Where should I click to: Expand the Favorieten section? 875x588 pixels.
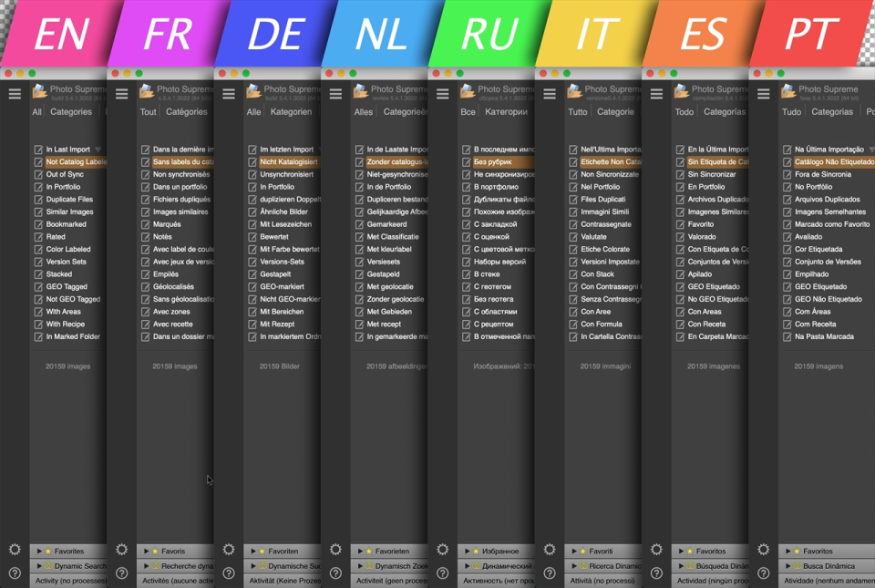(360, 552)
